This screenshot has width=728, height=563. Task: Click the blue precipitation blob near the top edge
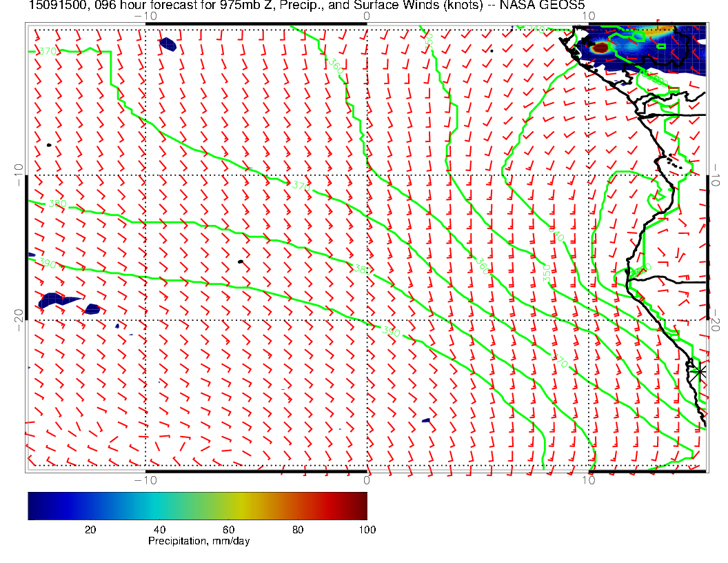168,45
